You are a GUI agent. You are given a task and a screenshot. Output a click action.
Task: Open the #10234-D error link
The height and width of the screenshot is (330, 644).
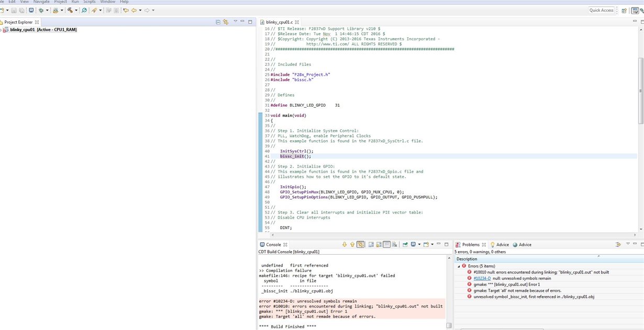482,278
